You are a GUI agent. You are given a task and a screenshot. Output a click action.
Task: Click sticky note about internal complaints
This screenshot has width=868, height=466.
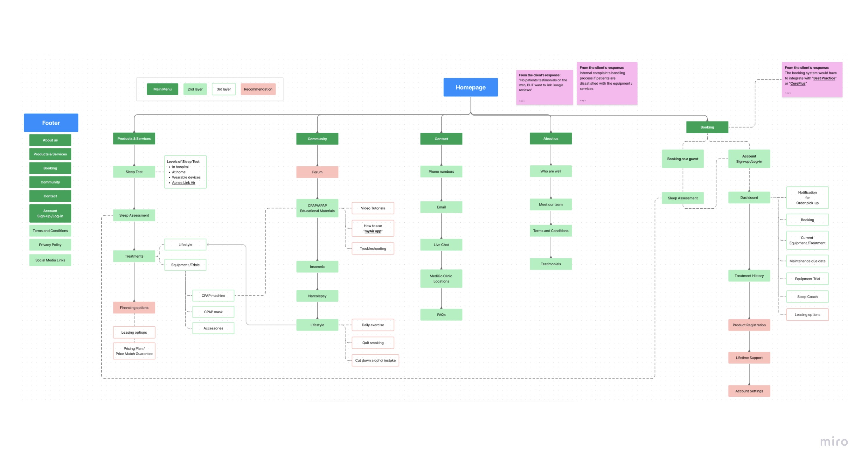(607, 83)
